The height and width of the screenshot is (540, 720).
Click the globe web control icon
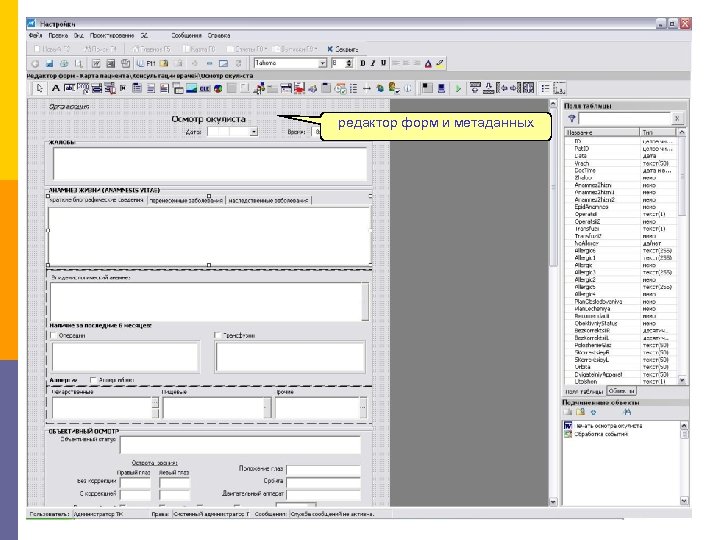380,88
